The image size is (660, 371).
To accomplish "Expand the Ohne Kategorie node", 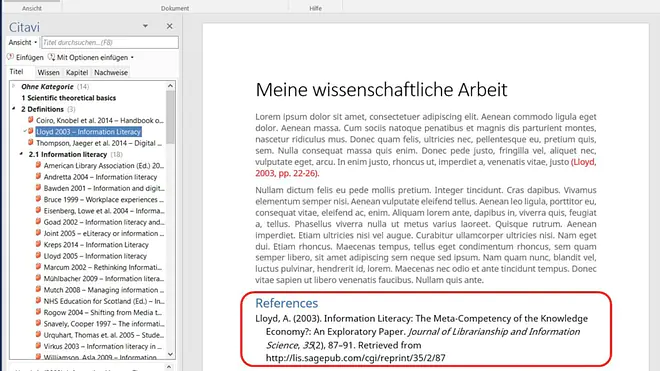I will 13,86.
